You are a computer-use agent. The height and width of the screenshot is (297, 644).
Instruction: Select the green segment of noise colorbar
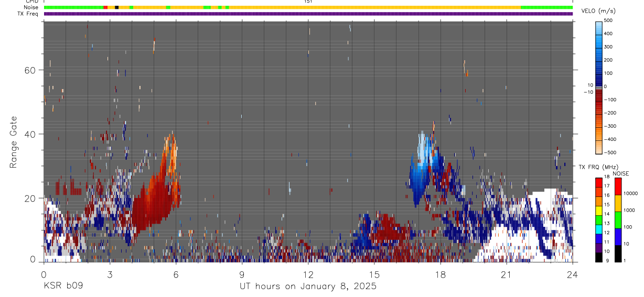click(x=618, y=220)
